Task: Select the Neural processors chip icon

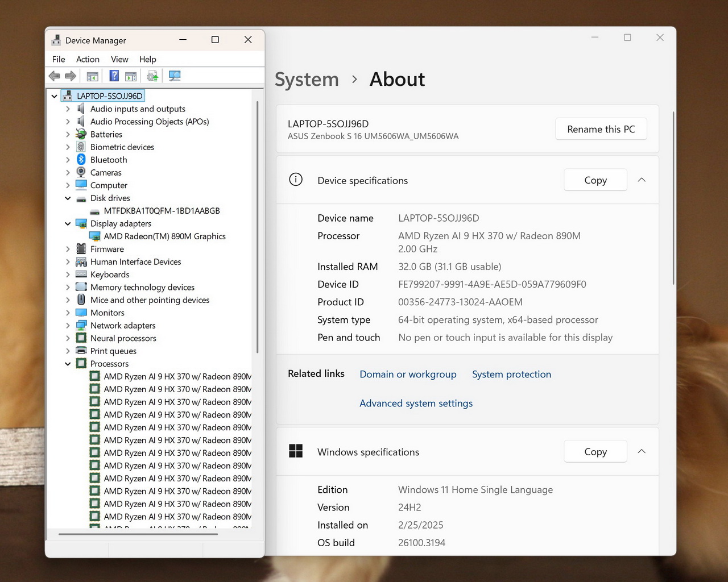Action: 81,338
